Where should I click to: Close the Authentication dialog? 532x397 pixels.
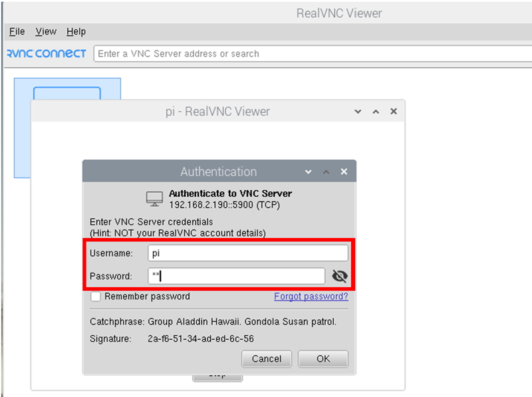click(344, 172)
